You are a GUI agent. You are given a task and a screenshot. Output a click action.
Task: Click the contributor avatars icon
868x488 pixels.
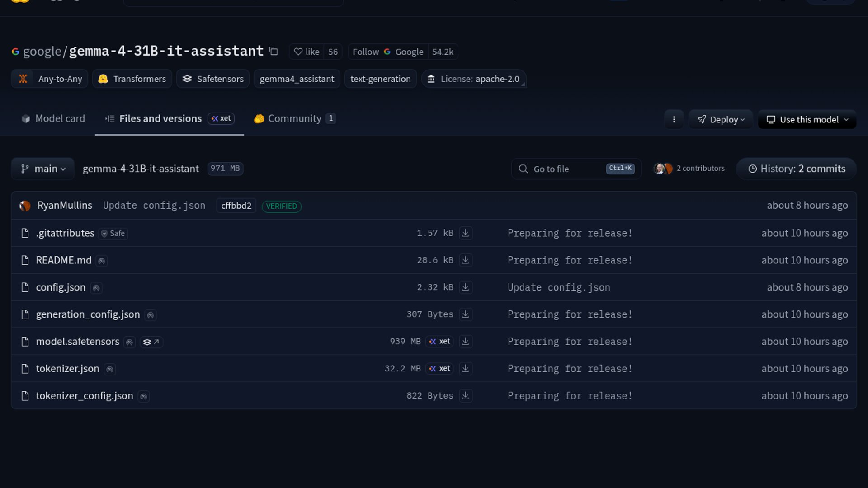click(663, 169)
